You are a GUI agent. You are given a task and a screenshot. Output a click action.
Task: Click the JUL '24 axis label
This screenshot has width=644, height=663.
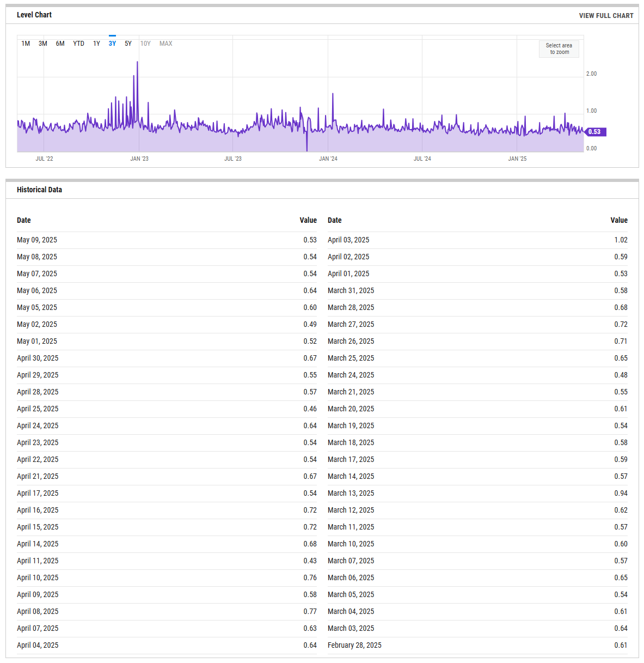tap(422, 159)
